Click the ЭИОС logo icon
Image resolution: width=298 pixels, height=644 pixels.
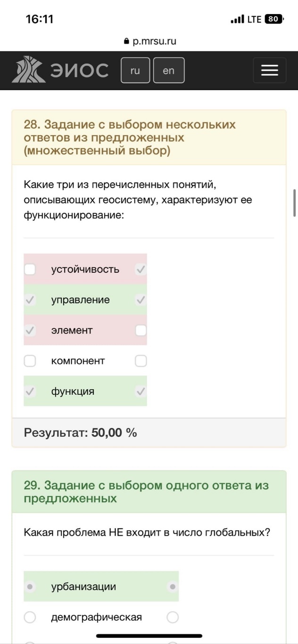tap(29, 70)
